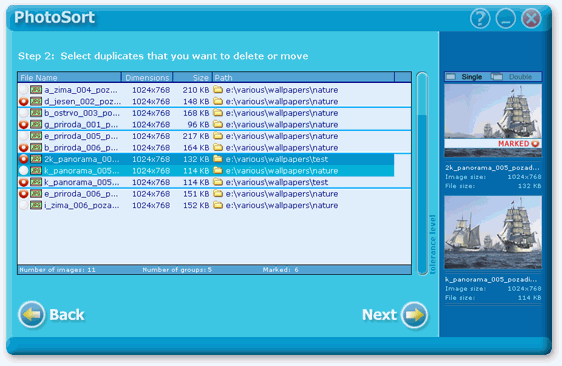Click folder icon in 2k_panorama_00 row
This screenshot has height=366, width=562.
tap(218, 159)
